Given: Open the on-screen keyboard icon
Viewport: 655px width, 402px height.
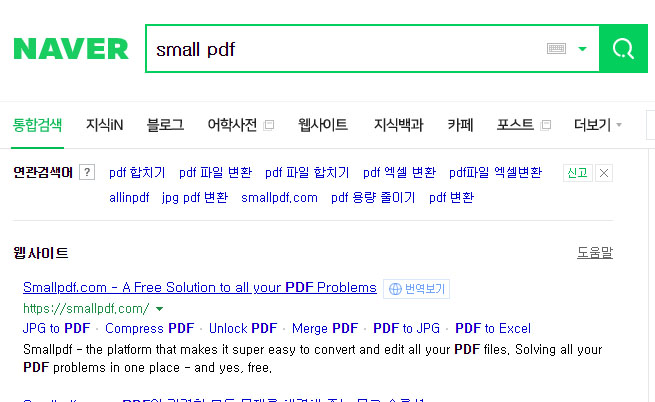Looking at the screenshot, I should [556, 48].
